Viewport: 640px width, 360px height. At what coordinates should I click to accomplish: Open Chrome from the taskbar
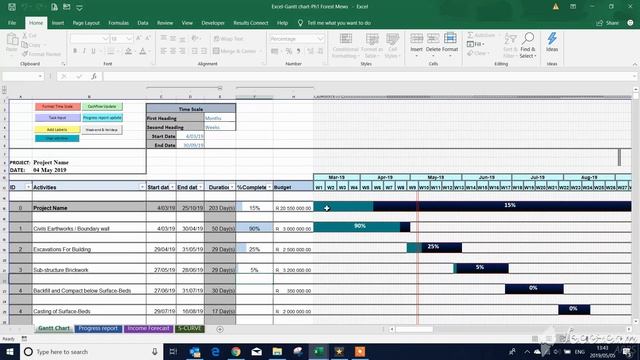click(236, 352)
